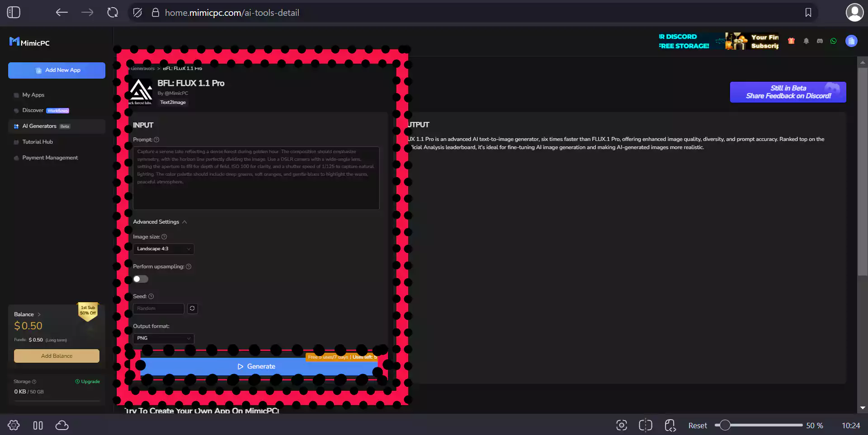
Task: Click Share Feedback on Discord banner
Action: click(x=788, y=92)
